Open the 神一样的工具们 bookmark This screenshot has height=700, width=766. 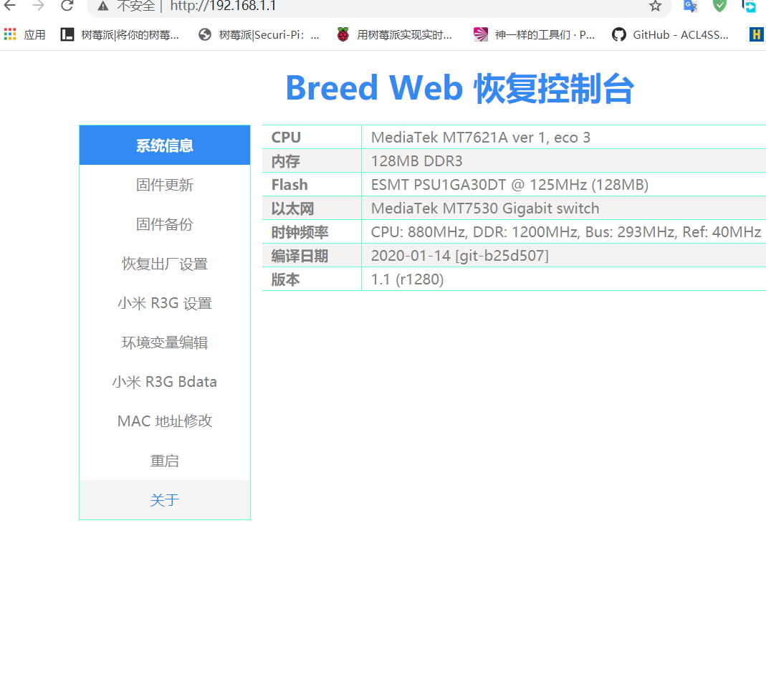[x=534, y=34]
